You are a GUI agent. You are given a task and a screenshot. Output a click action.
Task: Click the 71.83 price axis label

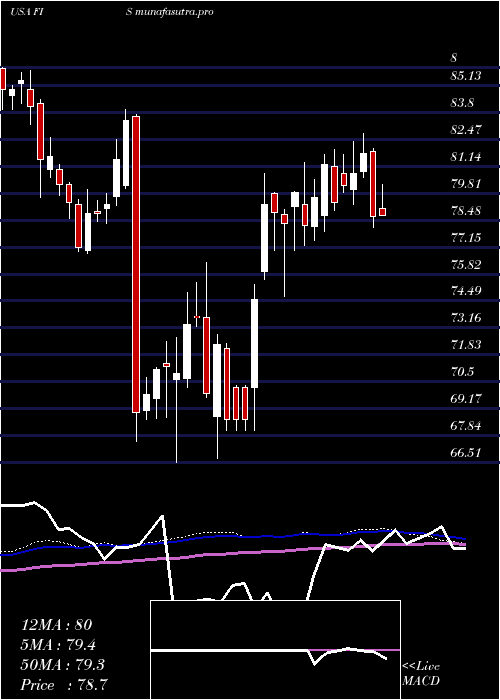(x=466, y=345)
